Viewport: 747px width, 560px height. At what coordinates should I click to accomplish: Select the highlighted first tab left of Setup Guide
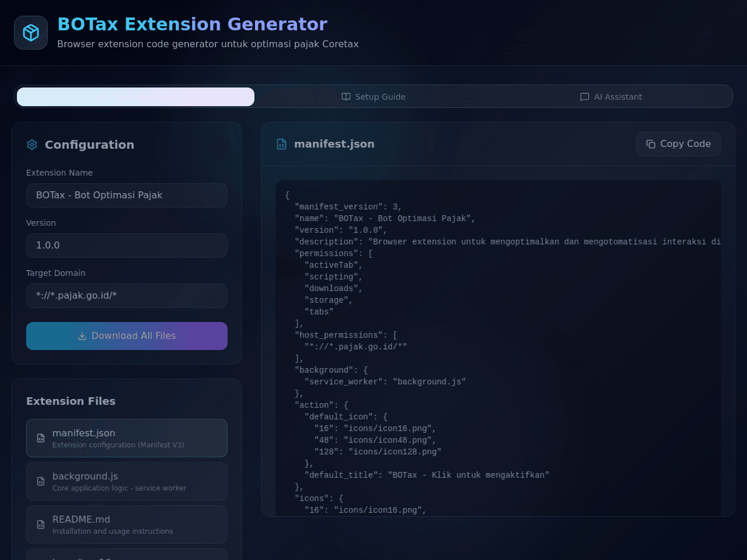click(x=135, y=97)
